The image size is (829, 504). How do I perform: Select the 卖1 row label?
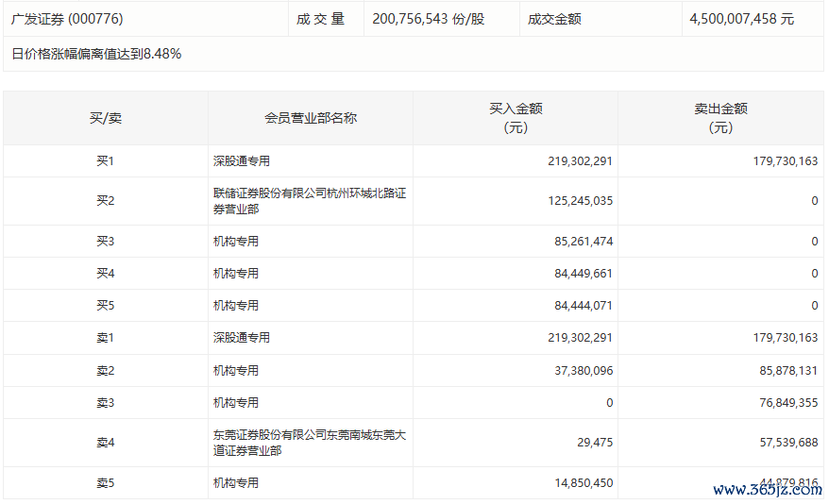pyautogui.click(x=105, y=338)
